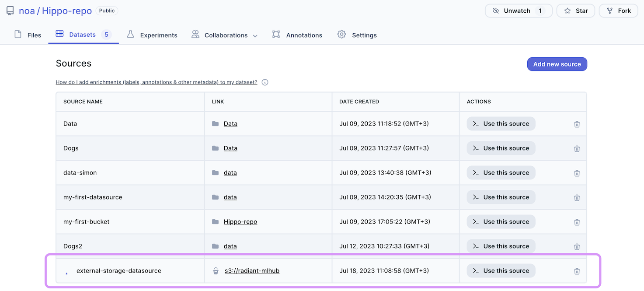Image resolution: width=644 pixels, height=291 pixels.
Task: Open the s3://radiant-mlhub link
Action: [x=252, y=271]
